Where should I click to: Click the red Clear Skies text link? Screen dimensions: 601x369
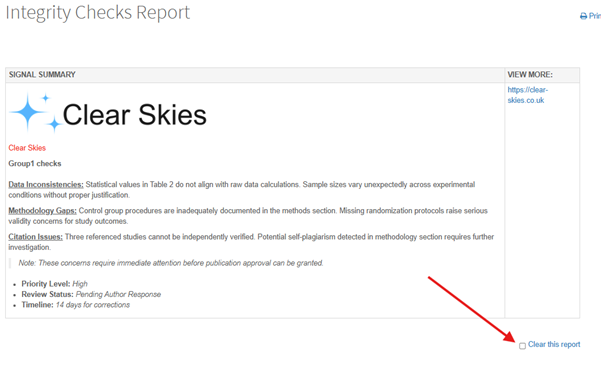pos(27,148)
